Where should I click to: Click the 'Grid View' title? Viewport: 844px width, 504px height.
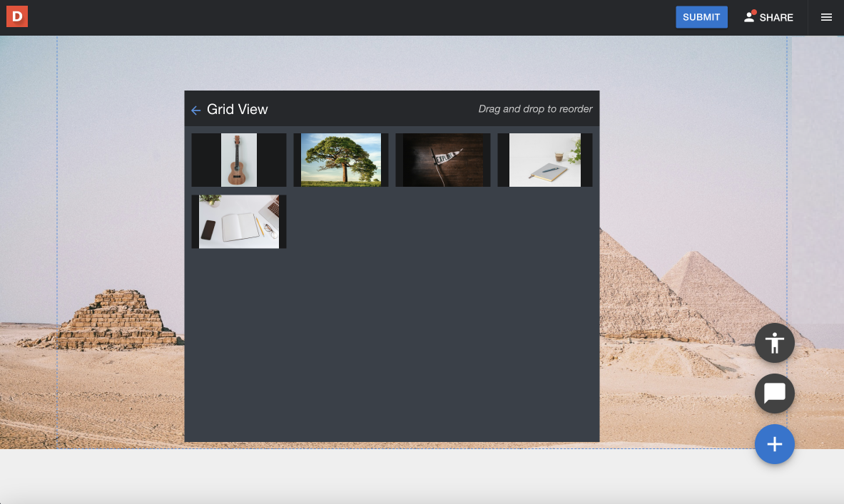click(x=238, y=109)
